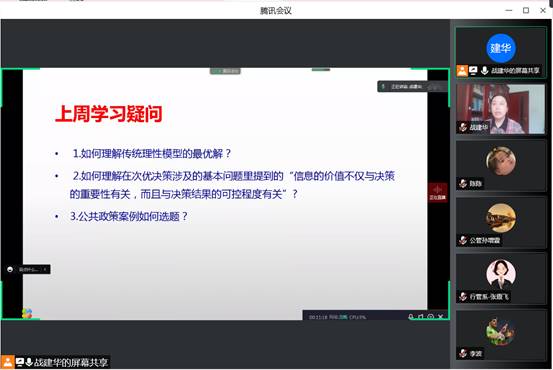
Task: Click the orange host icon in bottom-left status label
Action: 7,362
